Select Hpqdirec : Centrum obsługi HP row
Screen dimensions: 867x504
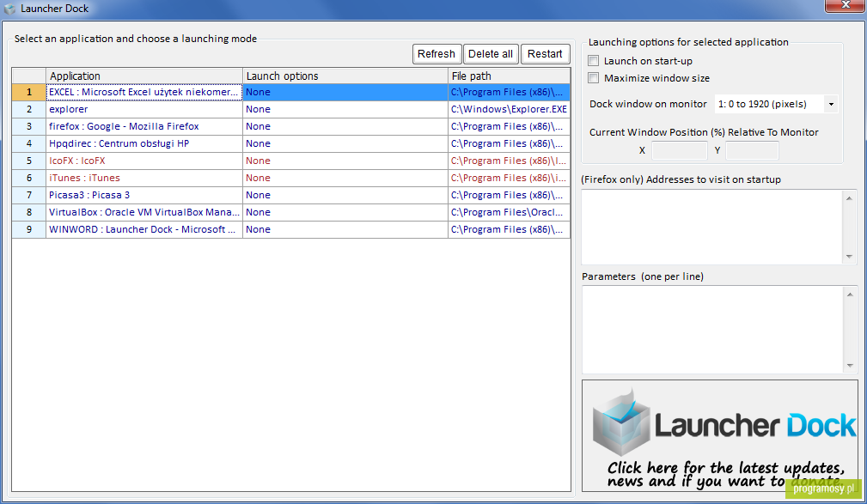point(290,143)
